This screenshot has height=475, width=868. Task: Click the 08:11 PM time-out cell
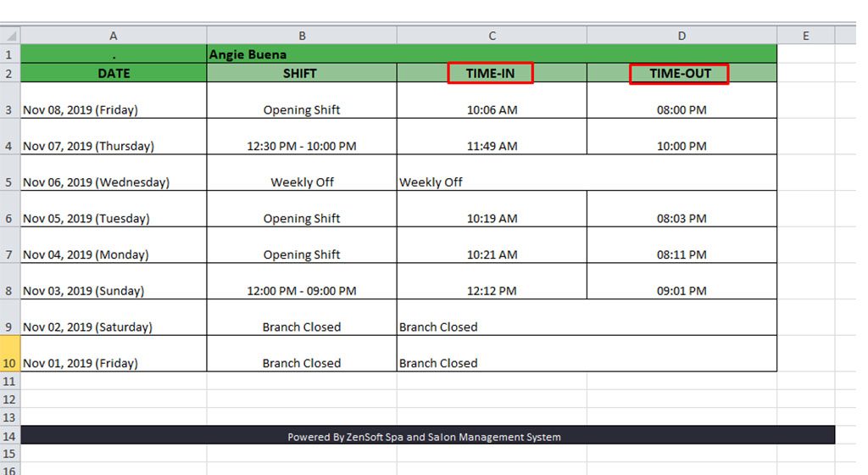[x=682, y=244]
